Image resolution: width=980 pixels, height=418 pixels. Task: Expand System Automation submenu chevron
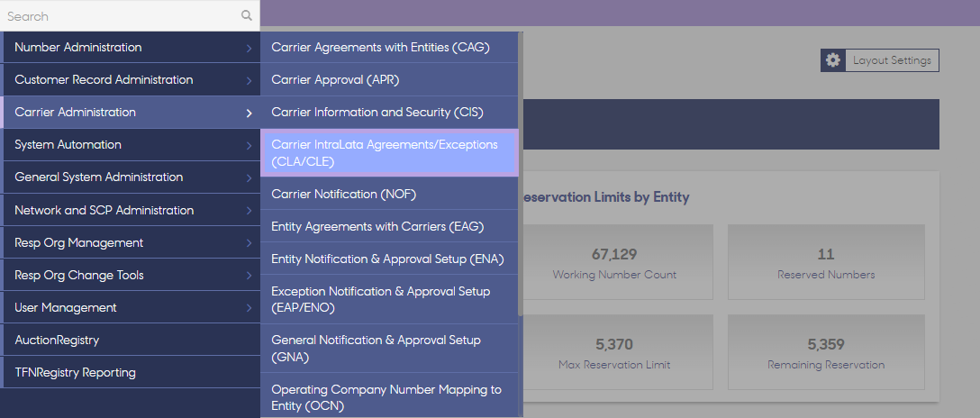[249, 145]
